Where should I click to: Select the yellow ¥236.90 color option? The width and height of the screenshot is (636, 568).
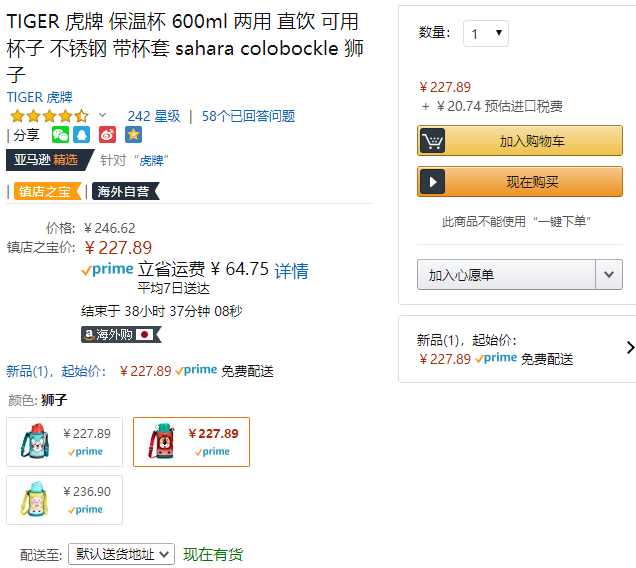pos(64,500)
